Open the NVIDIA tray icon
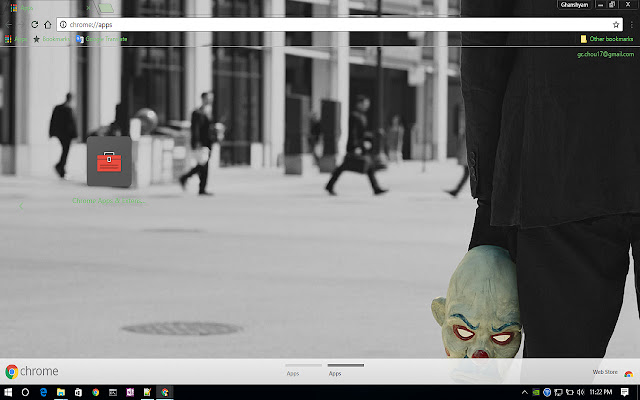The width and height of the screenshot is (640, 400). [536, 392]
